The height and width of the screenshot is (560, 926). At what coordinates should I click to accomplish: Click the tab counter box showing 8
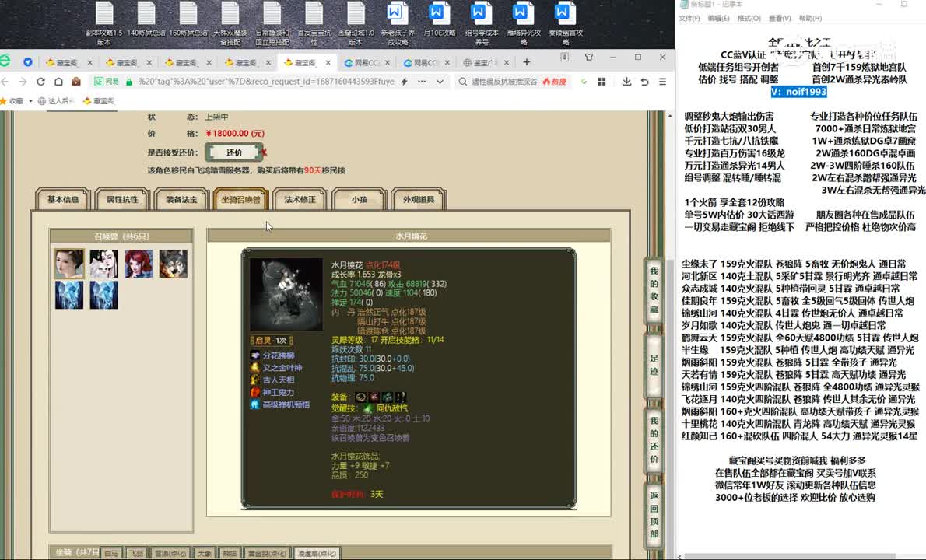click(565, 58)
